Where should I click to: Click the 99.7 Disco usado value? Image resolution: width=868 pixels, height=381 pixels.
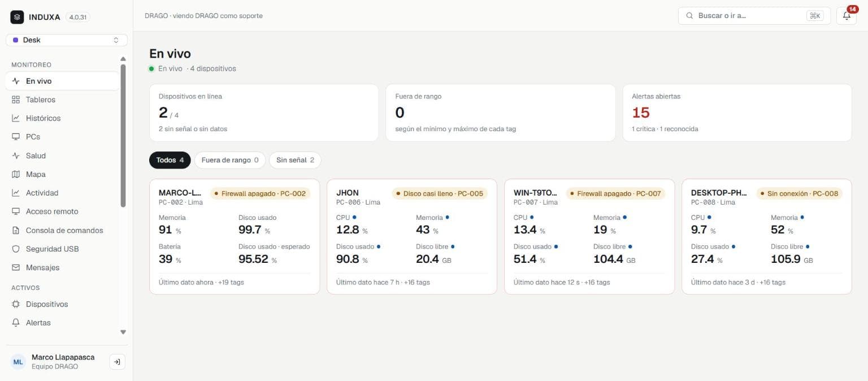pyautogui.click(x=250, y=230)
